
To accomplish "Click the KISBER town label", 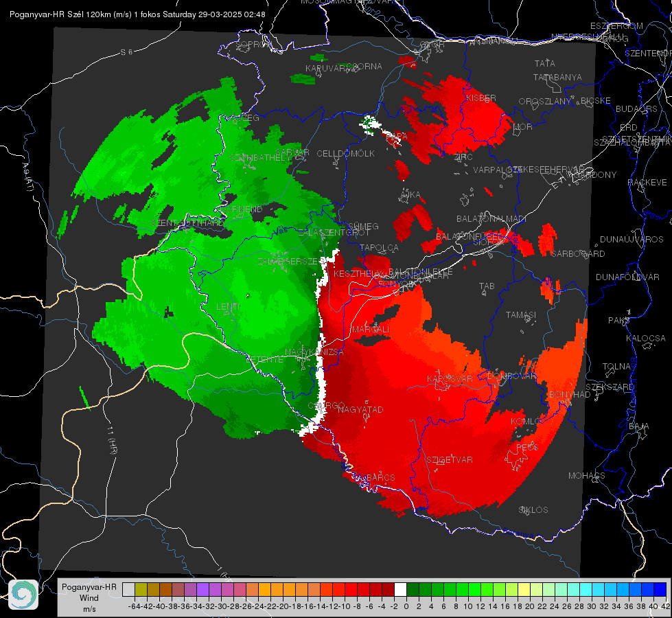I will (x=481, y=98).
